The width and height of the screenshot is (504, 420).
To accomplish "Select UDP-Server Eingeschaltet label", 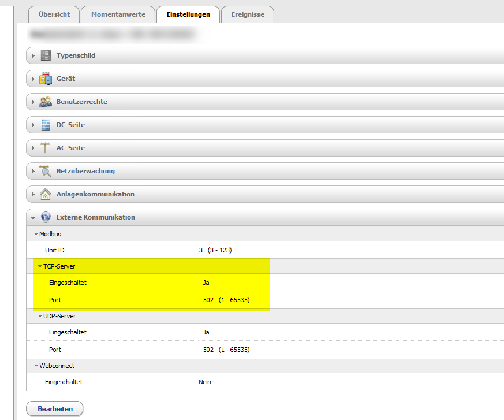I will [x=68, y=332].
